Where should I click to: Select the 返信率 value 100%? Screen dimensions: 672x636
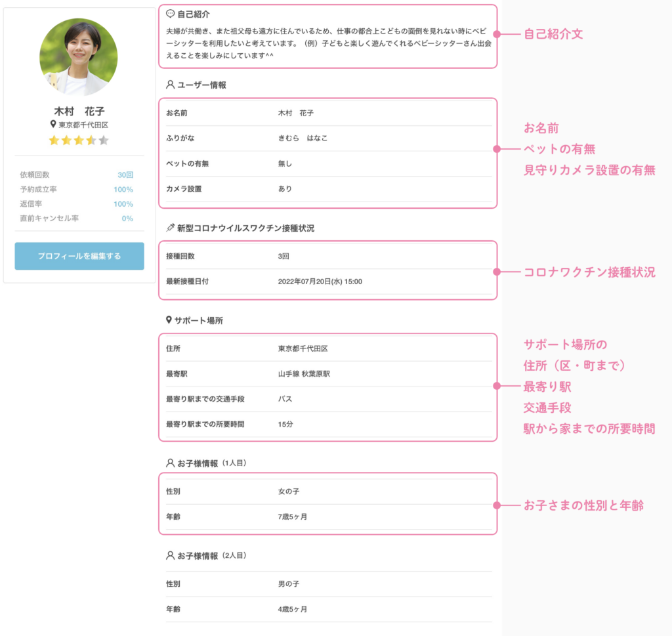123,204
